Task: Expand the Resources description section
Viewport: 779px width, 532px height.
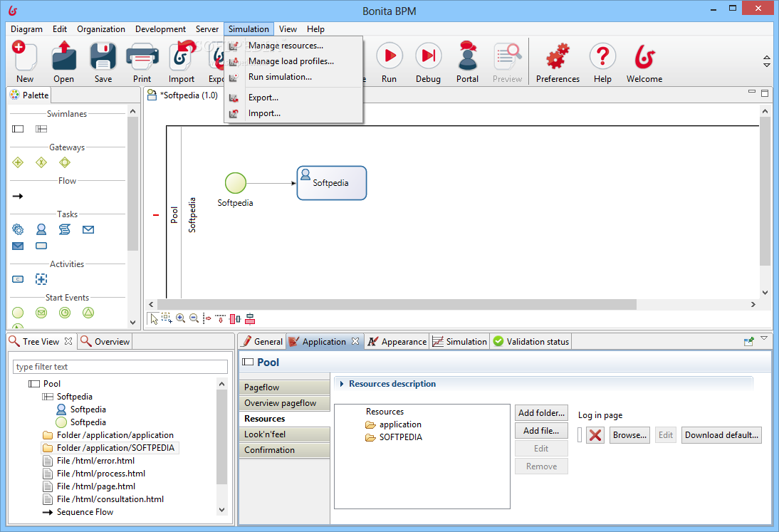Action: click(x=342, y=384)
